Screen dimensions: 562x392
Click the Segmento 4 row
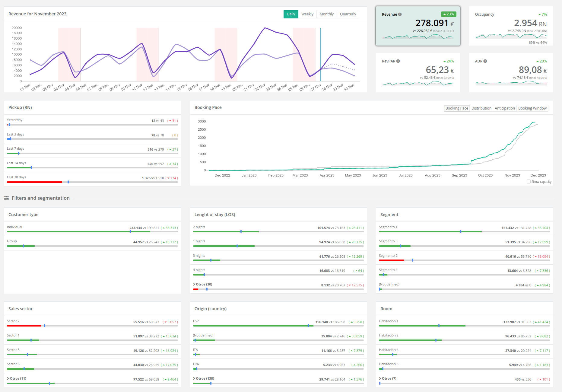point(464,272)
